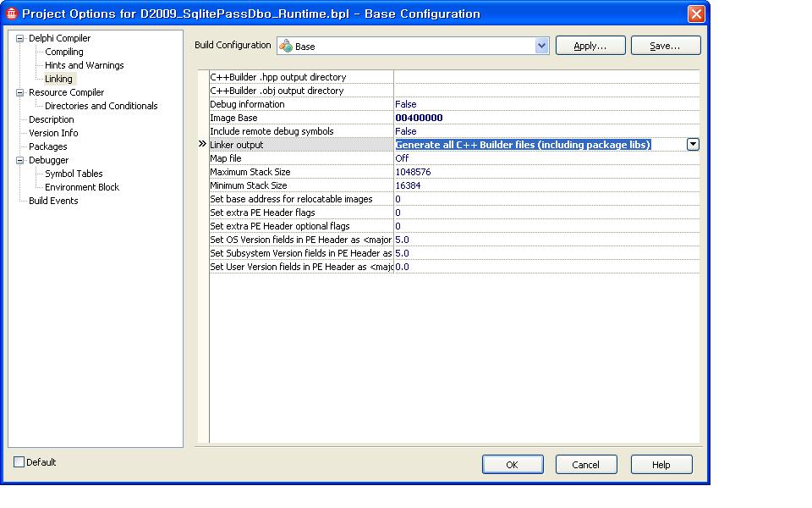Select Version Info in the tree

[x=53, y=133]
